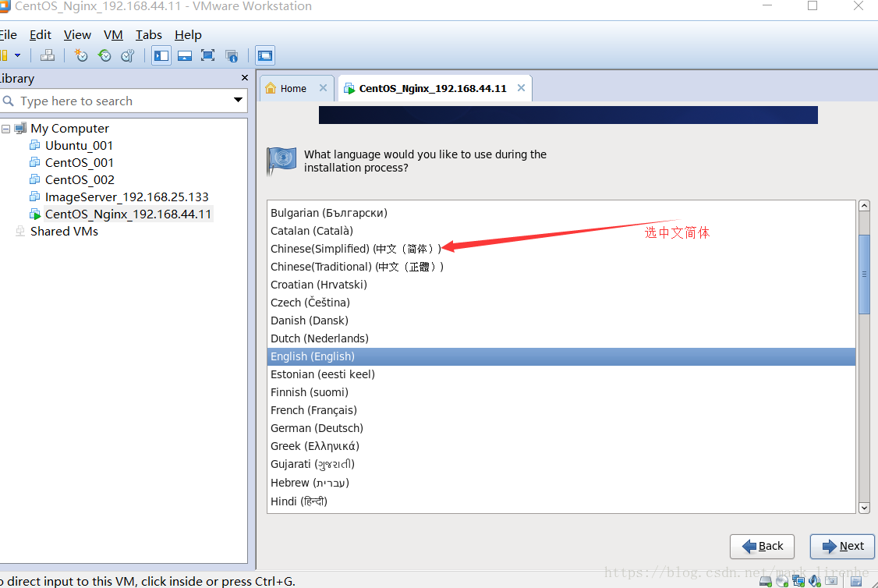The height and width of the screenshot is (588, 878).
Task: Click the hard disk status icon
Action: [766, 581]
